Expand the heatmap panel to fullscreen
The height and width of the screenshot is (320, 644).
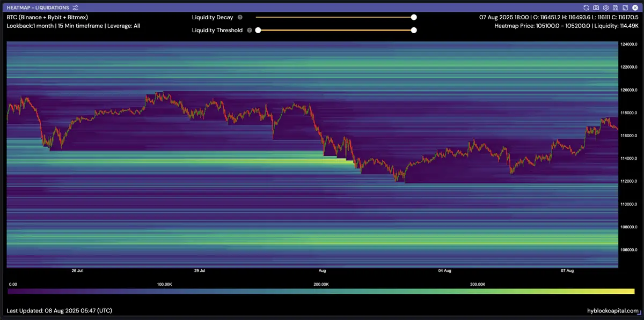[x=625, y=8]
